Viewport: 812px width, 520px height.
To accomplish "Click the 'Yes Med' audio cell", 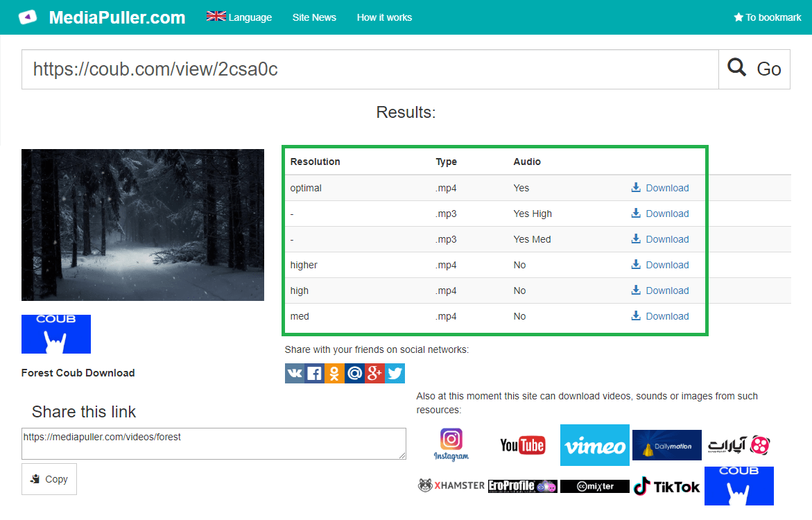I will [x=532, y=239].
